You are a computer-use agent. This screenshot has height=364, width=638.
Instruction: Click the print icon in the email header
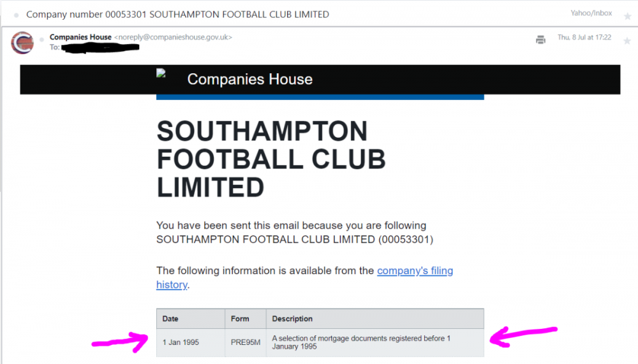pyautogui.click(x=540, y=40)
